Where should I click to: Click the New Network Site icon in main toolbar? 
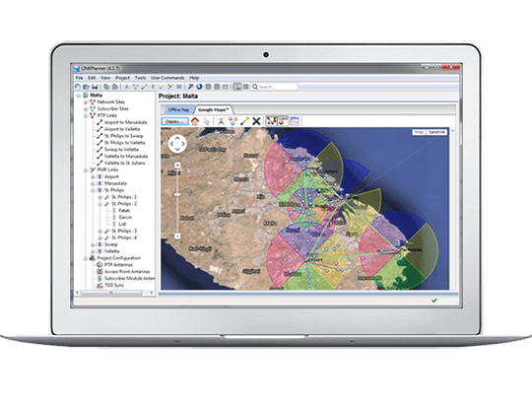pyautogui.click(x=126, y=87)
